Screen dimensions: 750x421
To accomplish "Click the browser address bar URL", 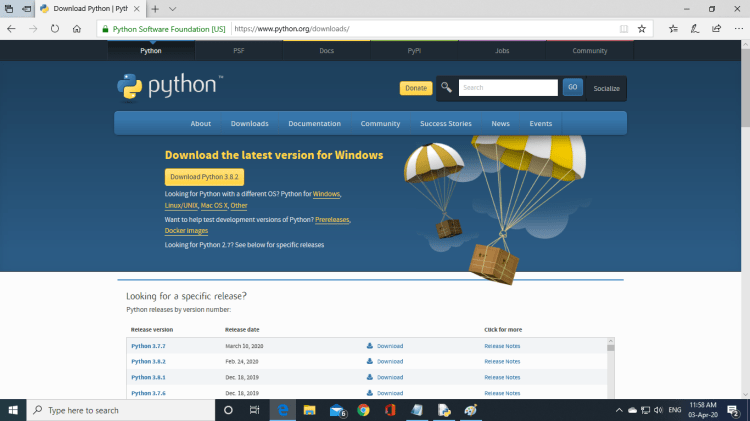I will [x=292, y=29].
